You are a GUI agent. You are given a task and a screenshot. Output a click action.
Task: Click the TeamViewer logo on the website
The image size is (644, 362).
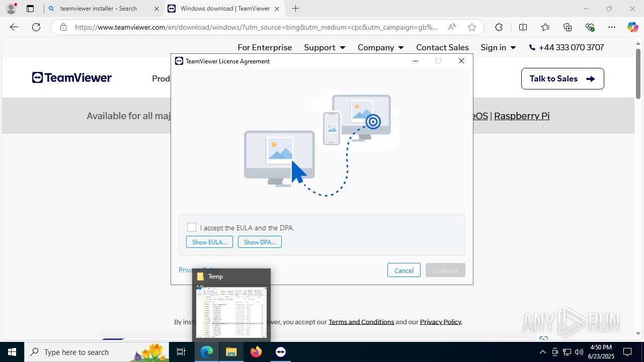(x=72, y=78)
